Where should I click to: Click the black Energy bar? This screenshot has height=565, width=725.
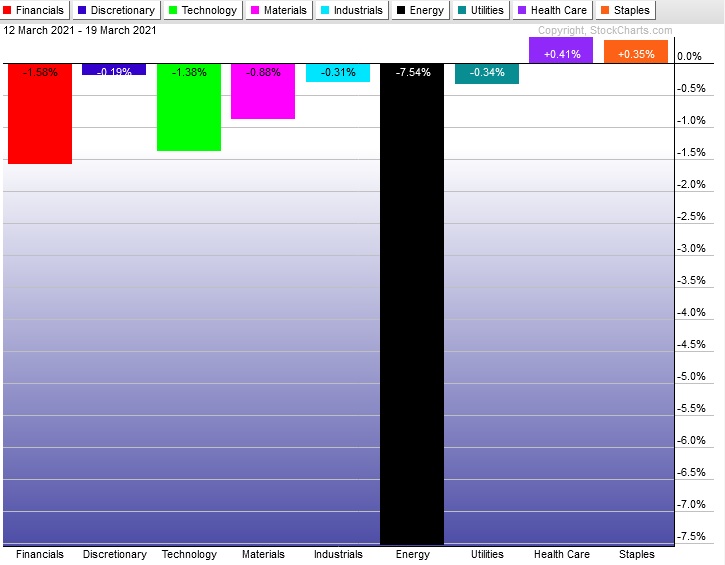coord(412,304)
